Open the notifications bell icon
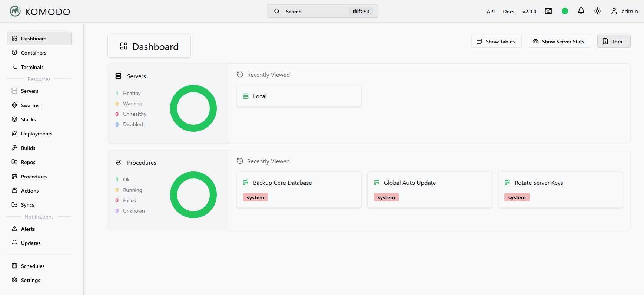 (x=581, y=11)
